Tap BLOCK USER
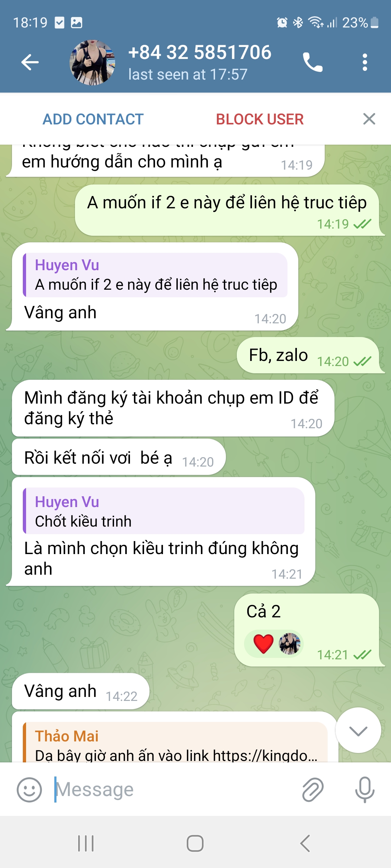 point(260,119)
